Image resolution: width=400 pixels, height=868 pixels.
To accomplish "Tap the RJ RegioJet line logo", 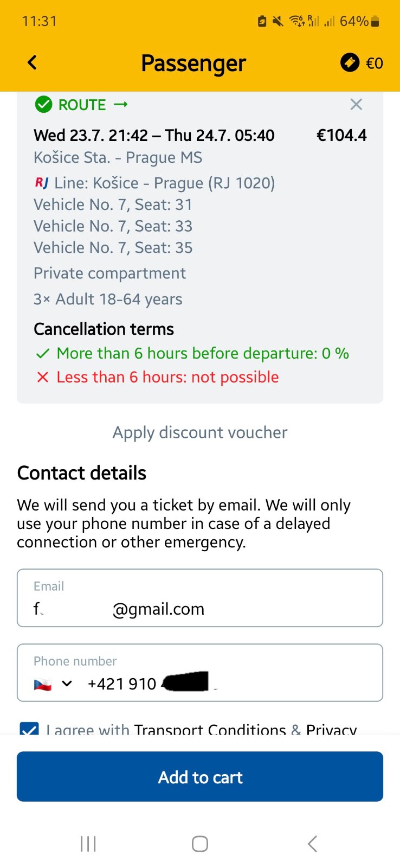I will point(42,183).
